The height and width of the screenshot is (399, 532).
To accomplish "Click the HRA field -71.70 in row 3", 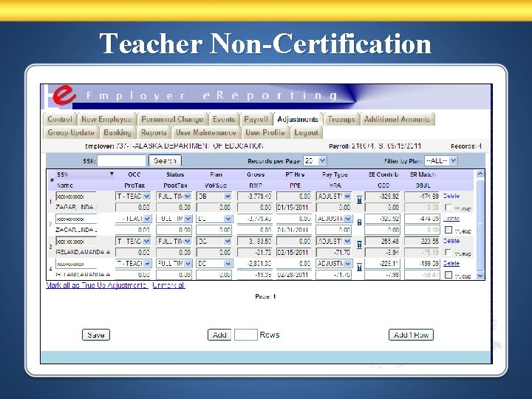I will (x=333, y=253).
